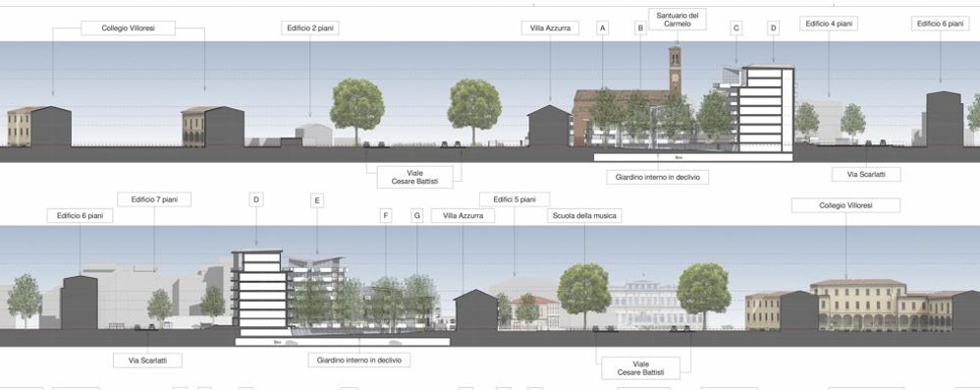
Task: Click the upper Viale Cesare Battisti label
Action: coord(415,177)
